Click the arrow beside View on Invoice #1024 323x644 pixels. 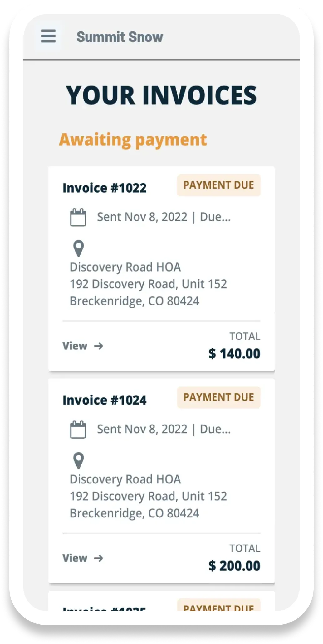[99, 558]
